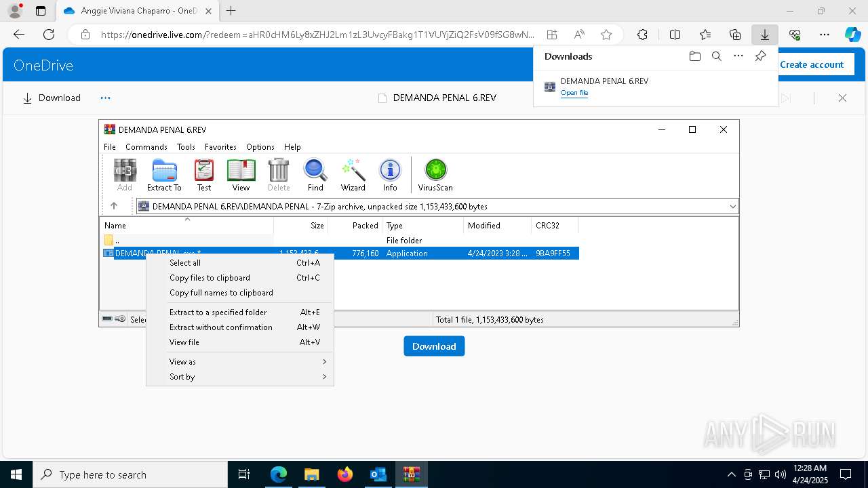
Task: Open the File menu in WinRAR
Action: [x=109, y=146]
